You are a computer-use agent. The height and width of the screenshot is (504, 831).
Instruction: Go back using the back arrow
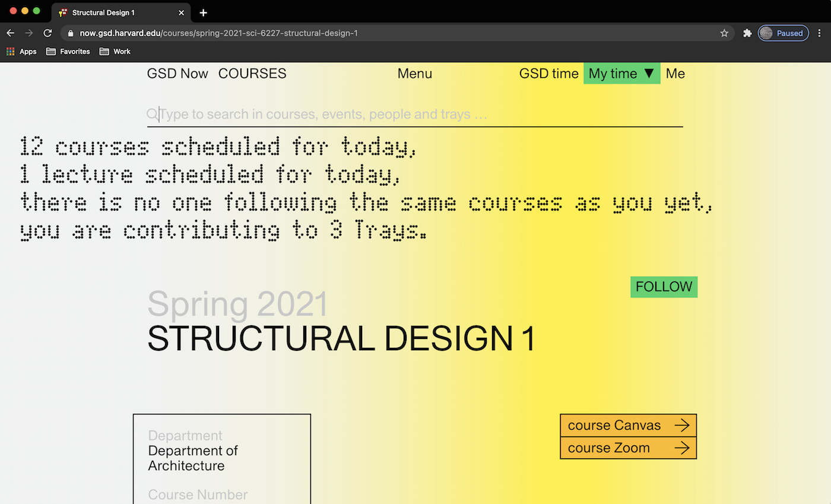pos(10,33)
